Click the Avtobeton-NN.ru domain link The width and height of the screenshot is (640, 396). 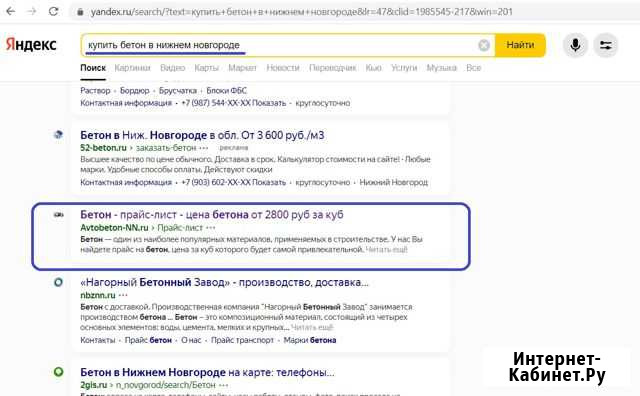tap(114, 227)
